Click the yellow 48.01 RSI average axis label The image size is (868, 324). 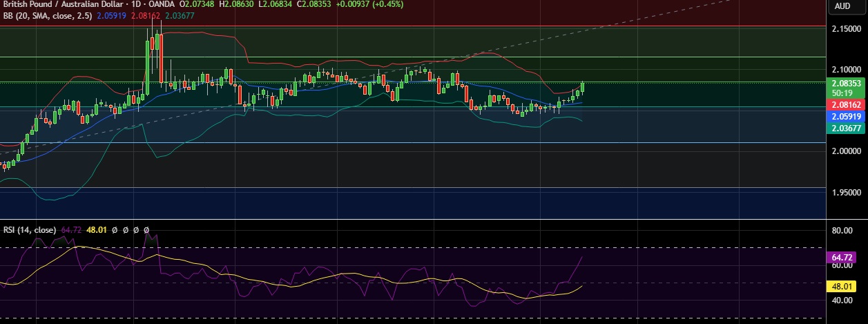pyautogui.click(x=841, y=287)
